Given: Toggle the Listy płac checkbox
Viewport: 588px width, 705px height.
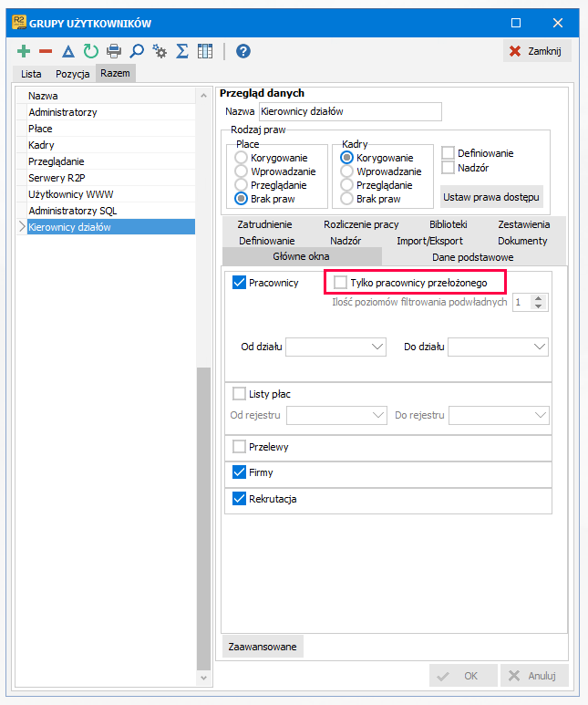Looking at the screenshot, I should 239,394.
